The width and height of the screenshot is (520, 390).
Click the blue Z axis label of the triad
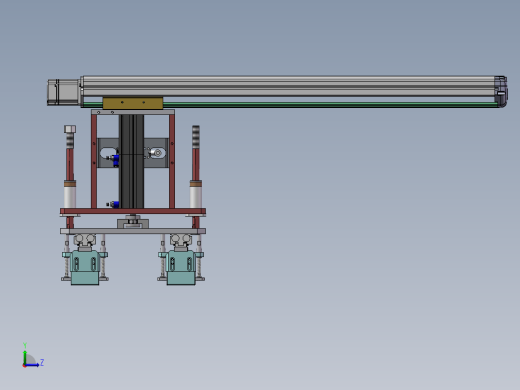coord(42,362)
